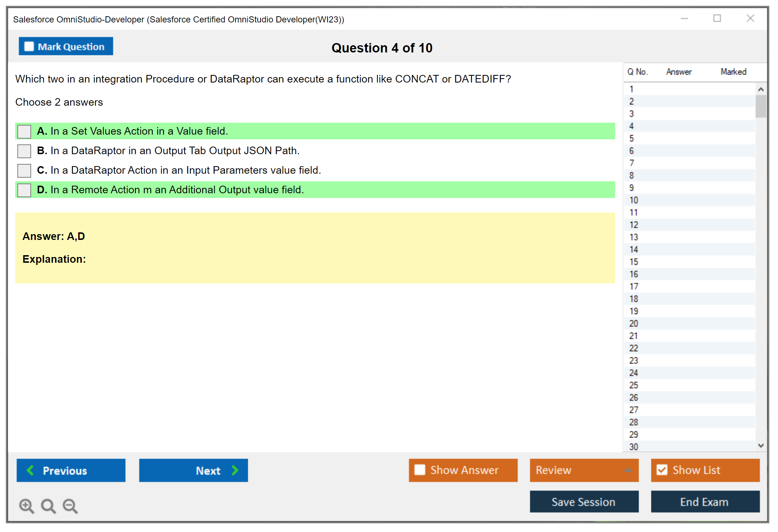Click the reset zoom magnifier icon
The height and width of the screenshot is (532, 778).
pyautogui.click(x=48, y=506)
